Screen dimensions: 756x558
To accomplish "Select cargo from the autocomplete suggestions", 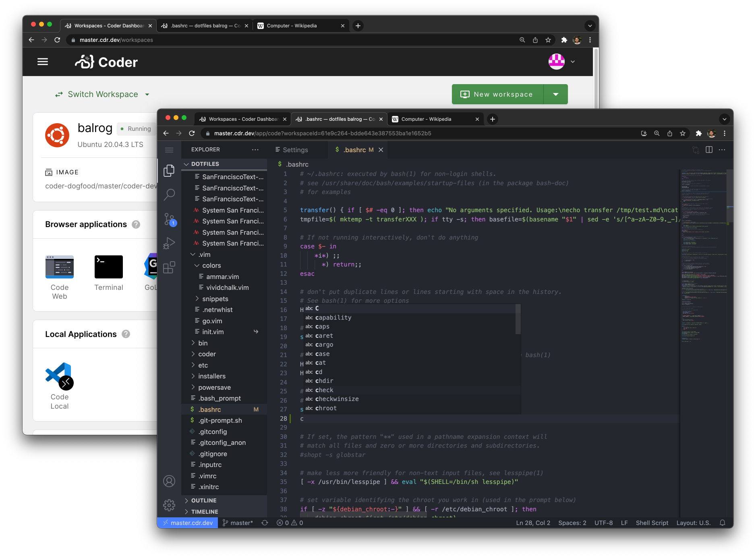I will (325, 345).
